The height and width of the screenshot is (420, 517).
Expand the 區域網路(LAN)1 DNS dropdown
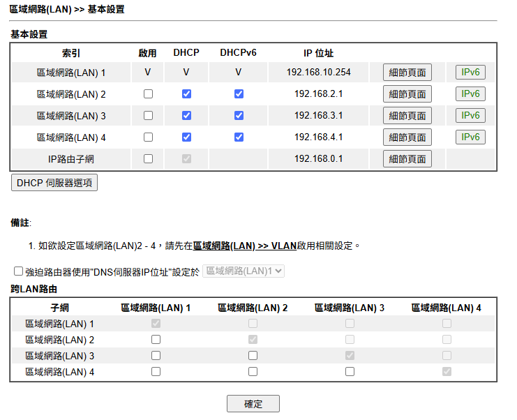243,271
